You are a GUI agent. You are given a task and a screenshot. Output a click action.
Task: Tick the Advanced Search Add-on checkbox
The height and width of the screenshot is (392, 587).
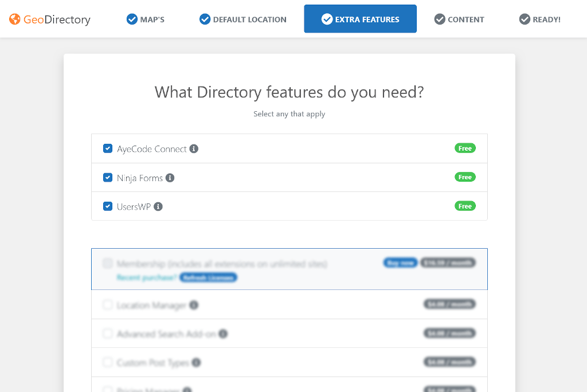tap(108, 334)
